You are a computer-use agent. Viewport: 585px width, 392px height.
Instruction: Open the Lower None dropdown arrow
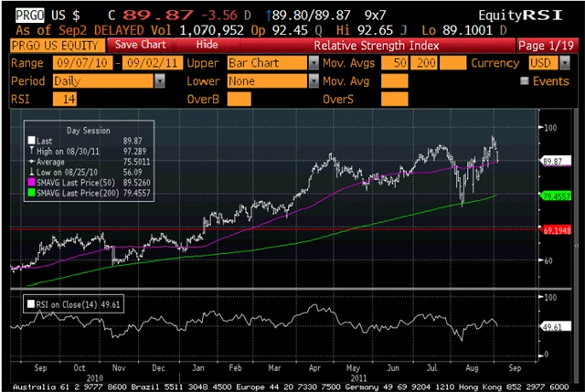[314, 81]
